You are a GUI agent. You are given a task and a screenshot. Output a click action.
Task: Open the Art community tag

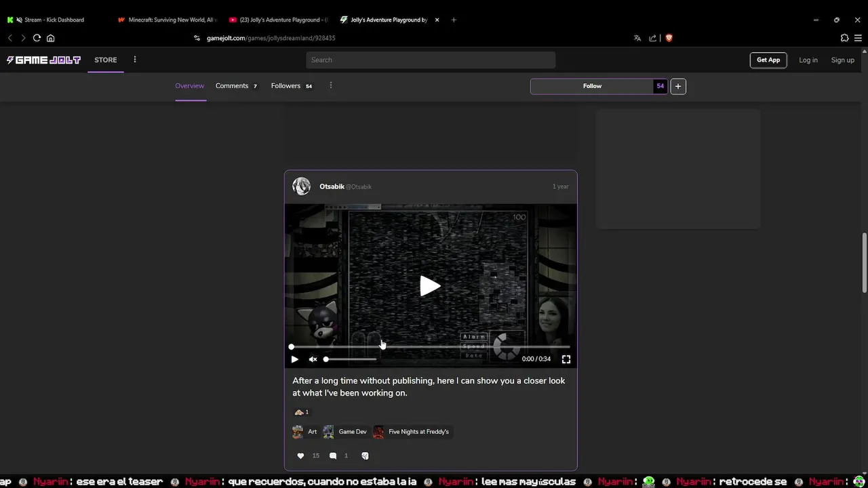[x=305, y=432]
